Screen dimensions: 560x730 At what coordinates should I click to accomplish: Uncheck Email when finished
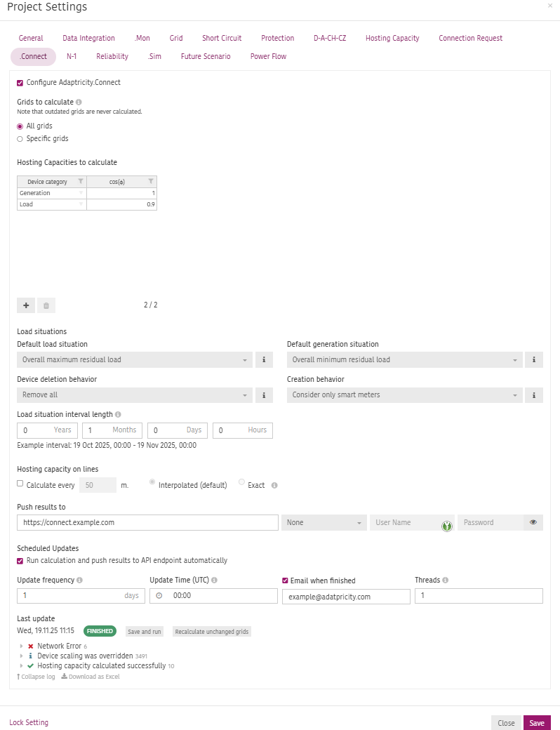285,580
